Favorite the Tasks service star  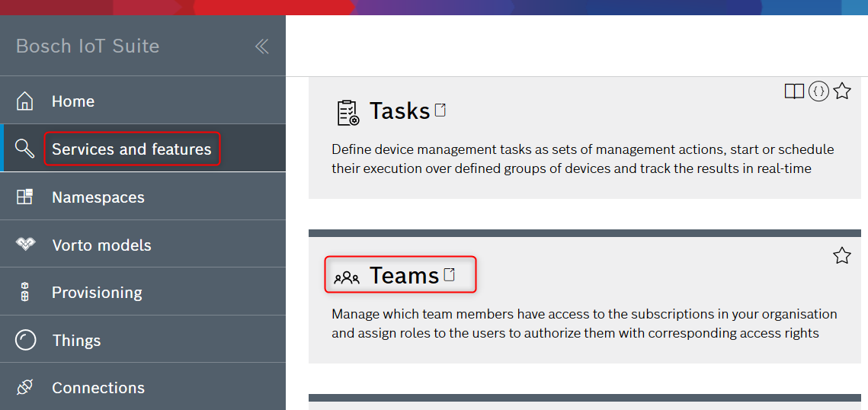(842, 91)
